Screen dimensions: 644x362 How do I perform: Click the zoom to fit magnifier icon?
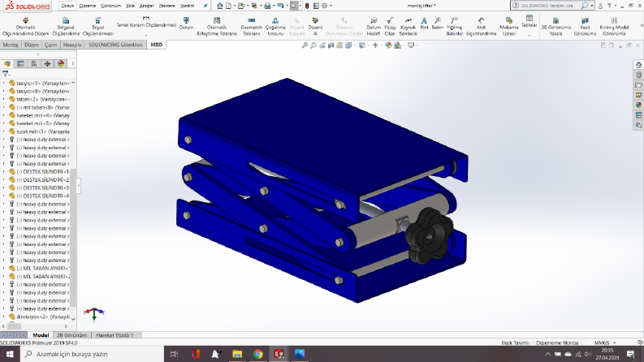305,45
